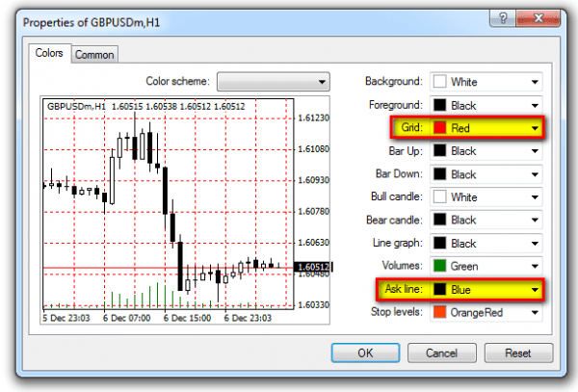Click the OrangeRed Stop levels swatch
Screen dimensions: 578x392
440,312
